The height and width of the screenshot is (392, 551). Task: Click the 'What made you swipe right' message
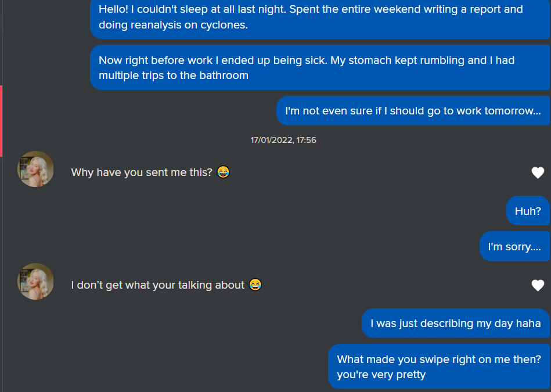point(439,366)
